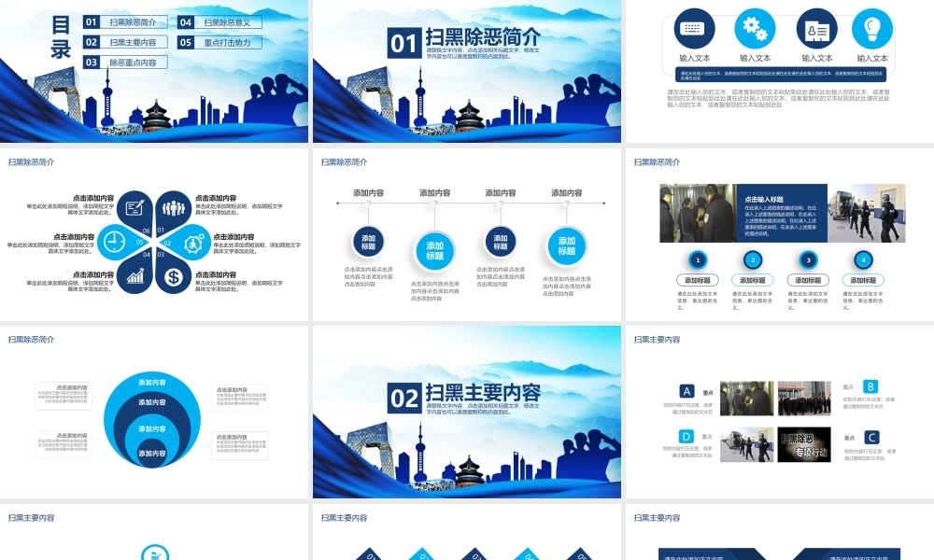This screenshot has width=934, height=560.
Task: Select contents entry 05 重点打击势力
Action: (x=219, y=42)
